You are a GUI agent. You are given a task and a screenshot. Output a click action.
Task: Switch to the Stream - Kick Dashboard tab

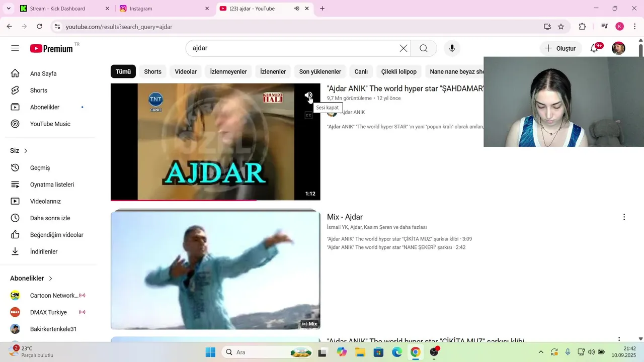click(64, 9)
